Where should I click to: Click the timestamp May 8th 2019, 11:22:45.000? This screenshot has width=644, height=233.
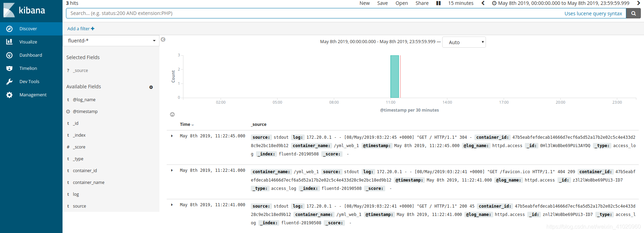coord(213,136)
